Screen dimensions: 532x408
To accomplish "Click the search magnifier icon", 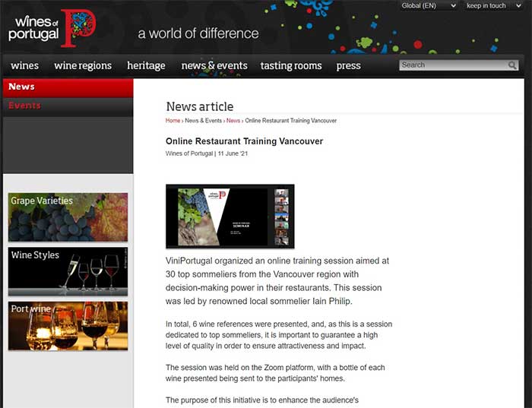I will point(513,65).
